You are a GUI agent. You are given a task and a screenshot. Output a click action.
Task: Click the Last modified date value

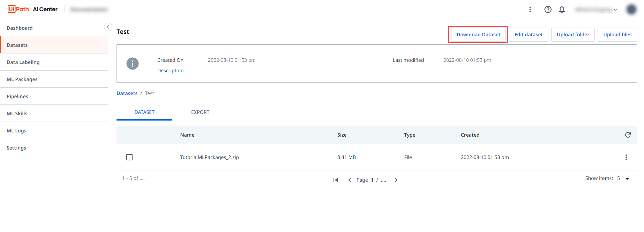467,60
